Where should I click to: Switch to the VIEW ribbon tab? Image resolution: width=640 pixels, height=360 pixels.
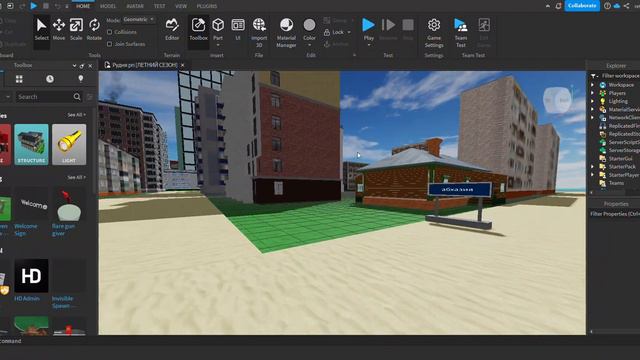181,6
